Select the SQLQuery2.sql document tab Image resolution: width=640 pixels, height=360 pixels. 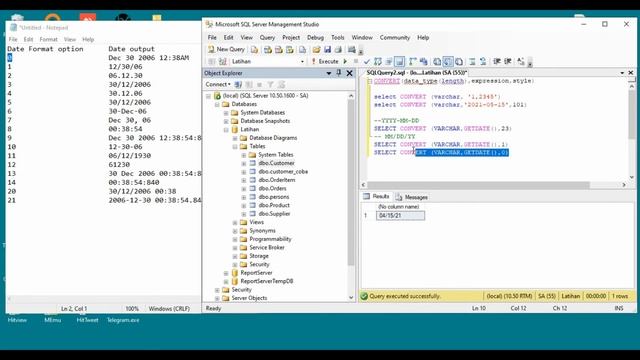point(416,73)
